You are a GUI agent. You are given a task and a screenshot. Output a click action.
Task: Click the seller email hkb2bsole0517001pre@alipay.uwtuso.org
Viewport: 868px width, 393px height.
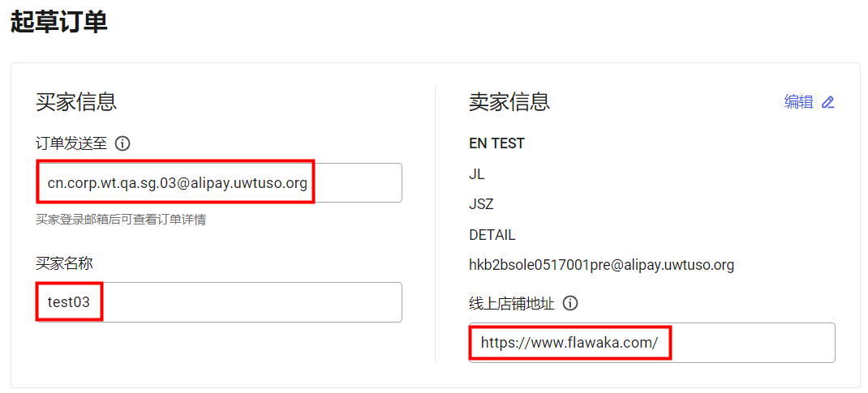point(601,265)
